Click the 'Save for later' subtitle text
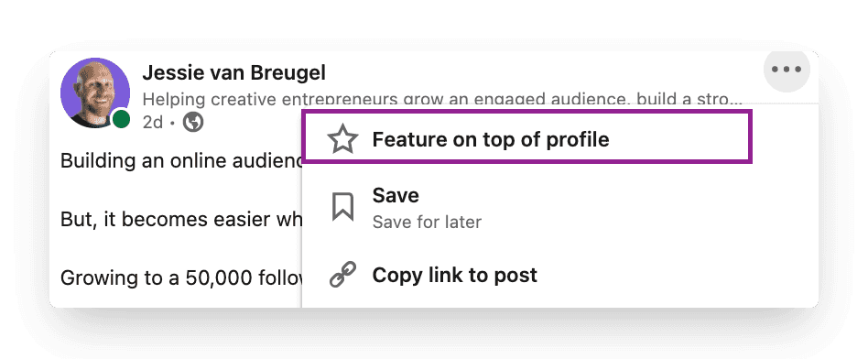Viewport: 868px width, 359px height. click(427, 223)
